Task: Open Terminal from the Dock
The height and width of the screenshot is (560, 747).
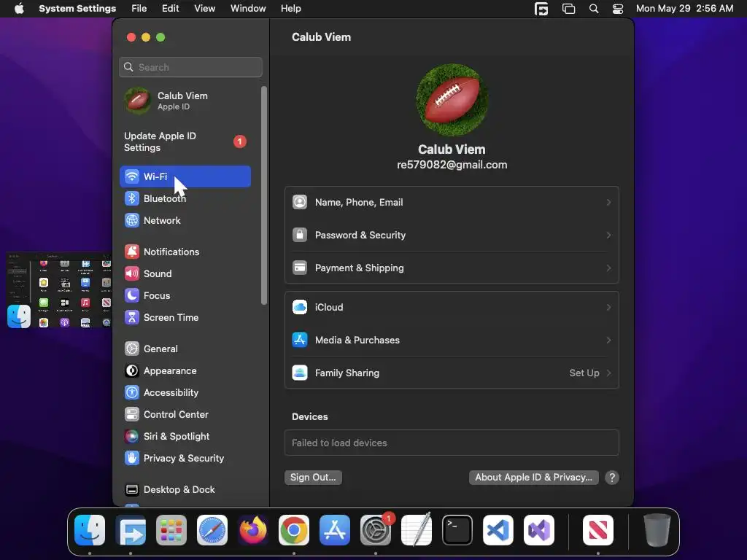Action: coord(457,530)
